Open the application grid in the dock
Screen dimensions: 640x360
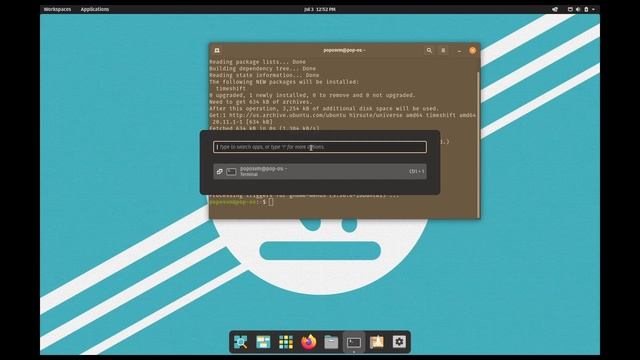pos(286,342)
